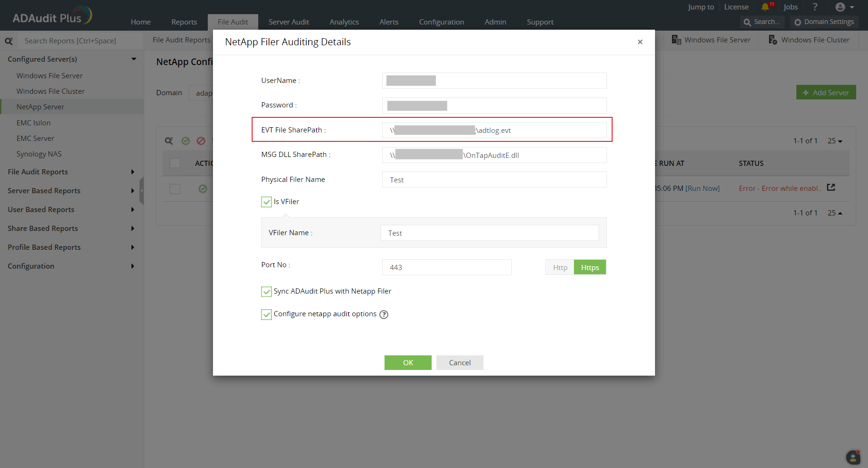
Task: Click the configure netapp audit help icon
Action: coord(384,314)
